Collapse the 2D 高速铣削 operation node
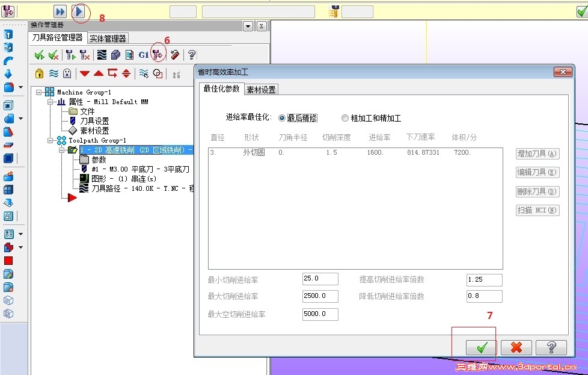Screen dimensions: 588x375 point(61,150)
